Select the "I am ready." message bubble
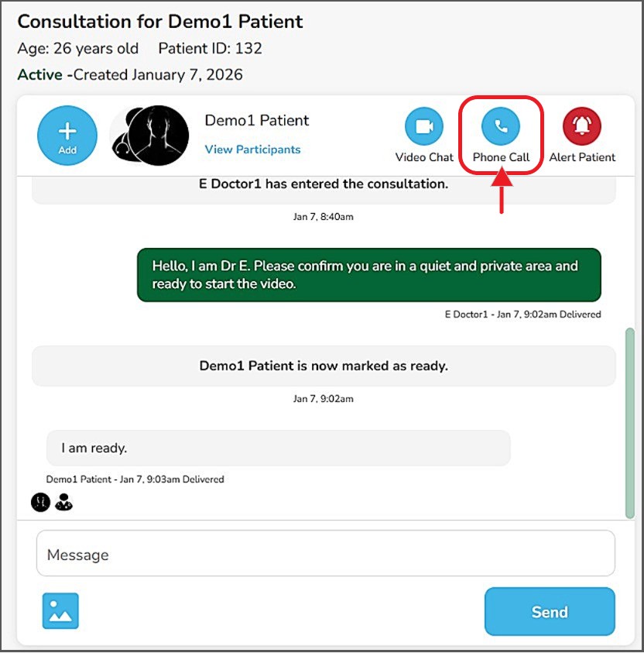Screen dimensions: 644x653 (278, 448)
